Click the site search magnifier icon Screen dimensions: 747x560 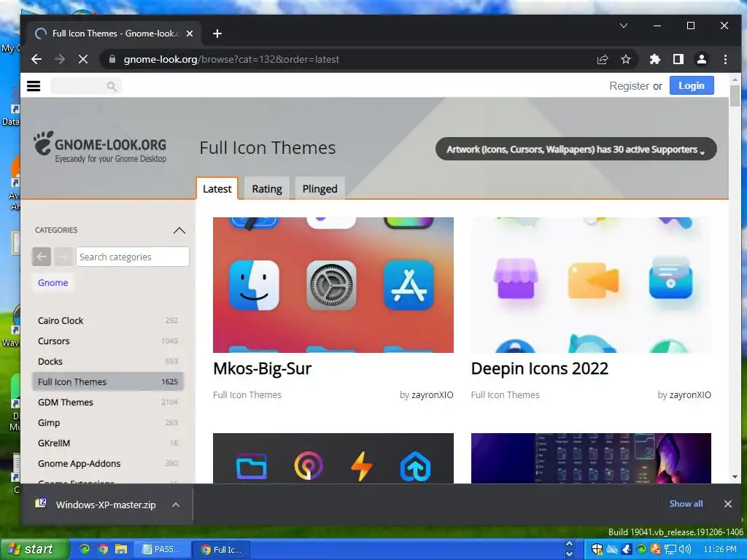112,86
